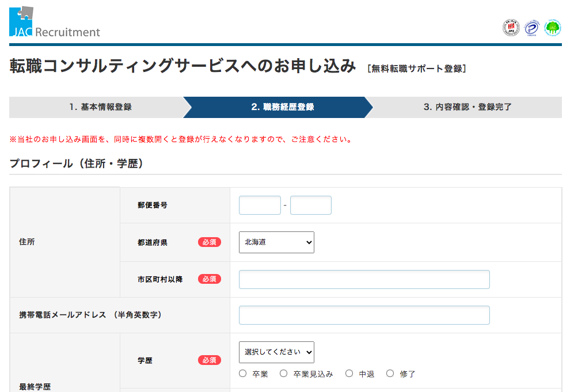Click the 必須 badge next to 市区町村以降
Screen dimensions: 574x392
click(x=210, y=279)
